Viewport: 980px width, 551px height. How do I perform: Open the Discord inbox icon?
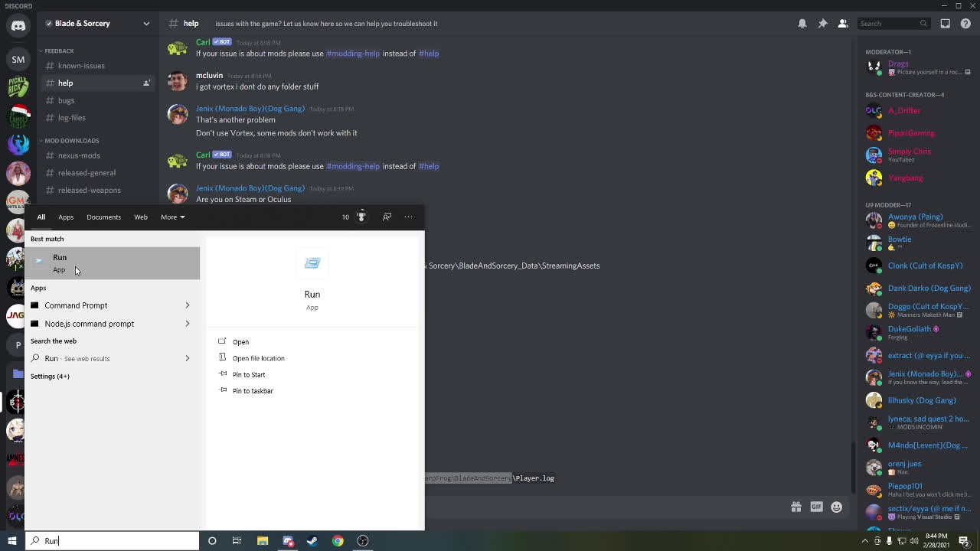click(946, 24)
